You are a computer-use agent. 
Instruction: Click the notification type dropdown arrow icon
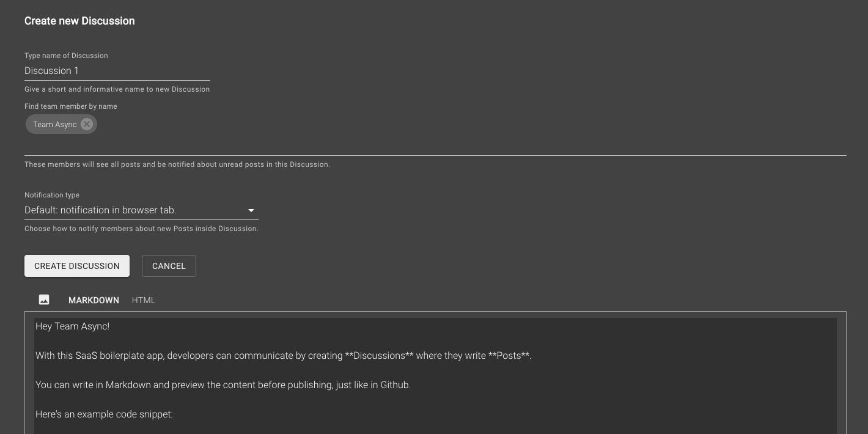[x=251, y=210]
